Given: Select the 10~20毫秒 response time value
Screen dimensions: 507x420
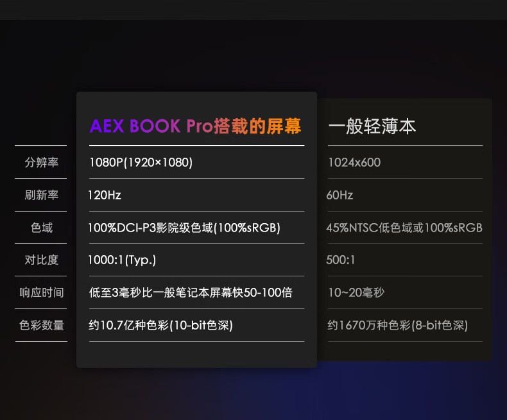Looking at the screenshot, I should pyautogui.click(x=356, y=292).
